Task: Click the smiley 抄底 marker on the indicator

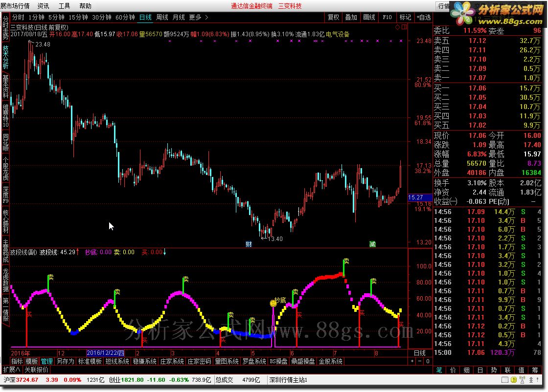Action: point(274,303)
